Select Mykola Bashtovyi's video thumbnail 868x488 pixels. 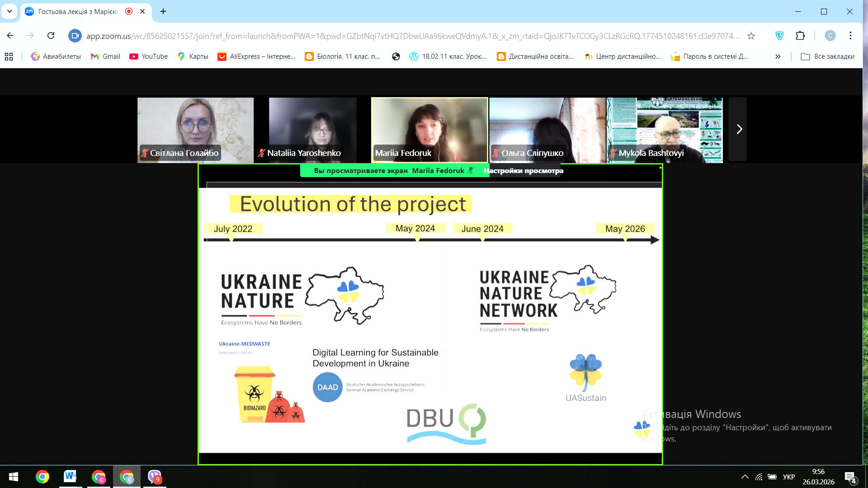(x=665, y=130)
